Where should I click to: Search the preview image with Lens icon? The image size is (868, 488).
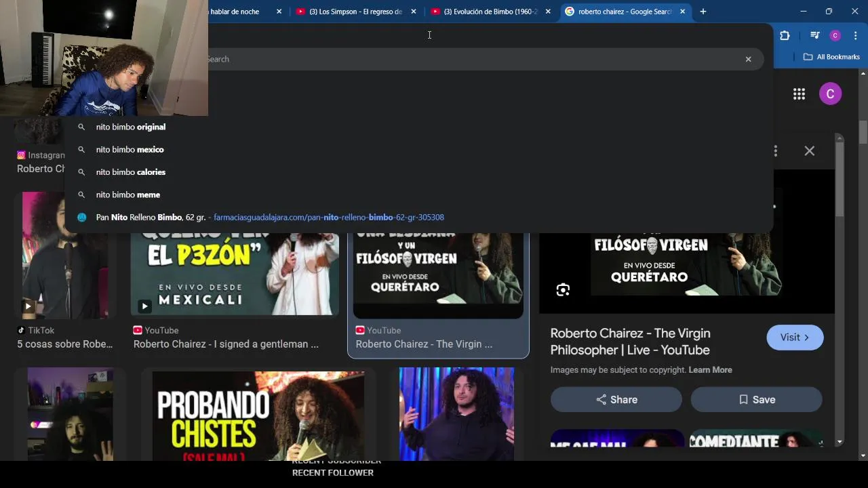(563, 290)
